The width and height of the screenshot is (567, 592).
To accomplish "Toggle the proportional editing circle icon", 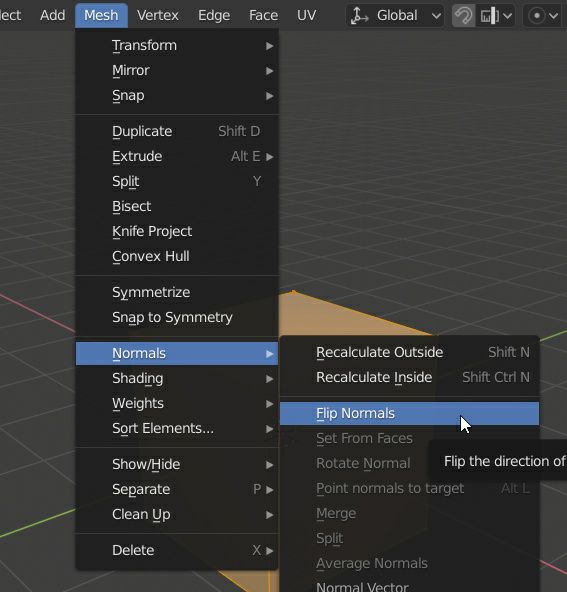I will click(537, 15).
